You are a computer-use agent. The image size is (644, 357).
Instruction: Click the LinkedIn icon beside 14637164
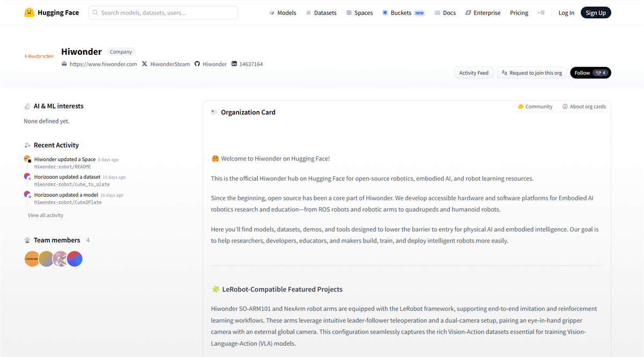click(x=234, y=64)
